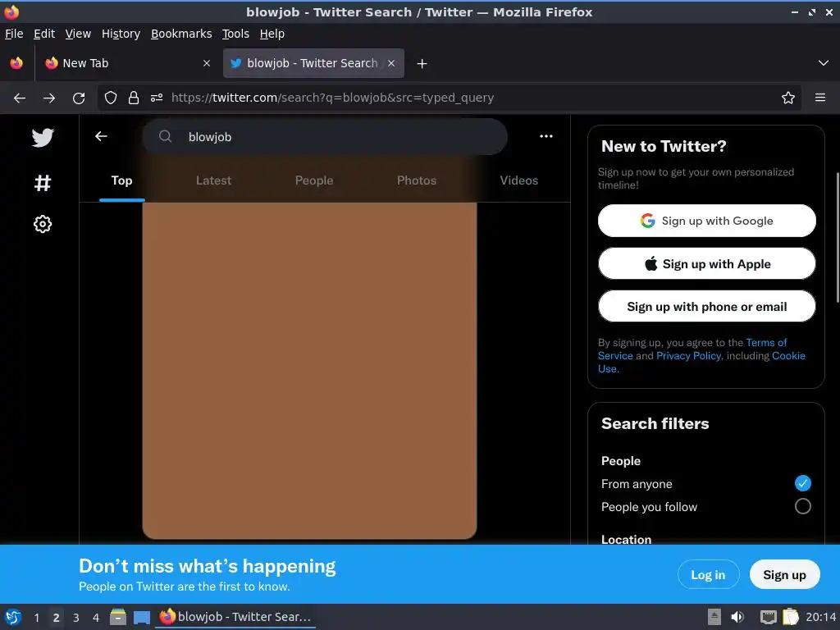Screen dimensions: 840x630
Task: Switch to workspace 3 on taskbar
Action: (x=76, y=618)
